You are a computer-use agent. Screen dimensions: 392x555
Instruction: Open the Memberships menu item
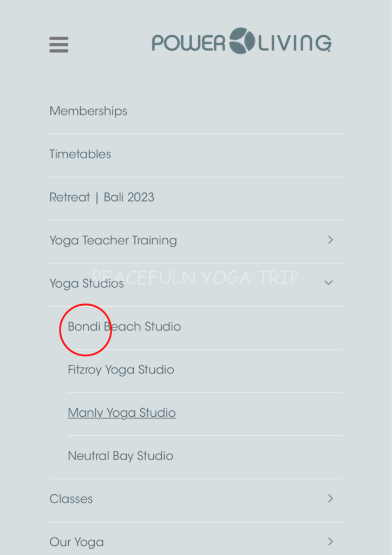click(88, 111)
